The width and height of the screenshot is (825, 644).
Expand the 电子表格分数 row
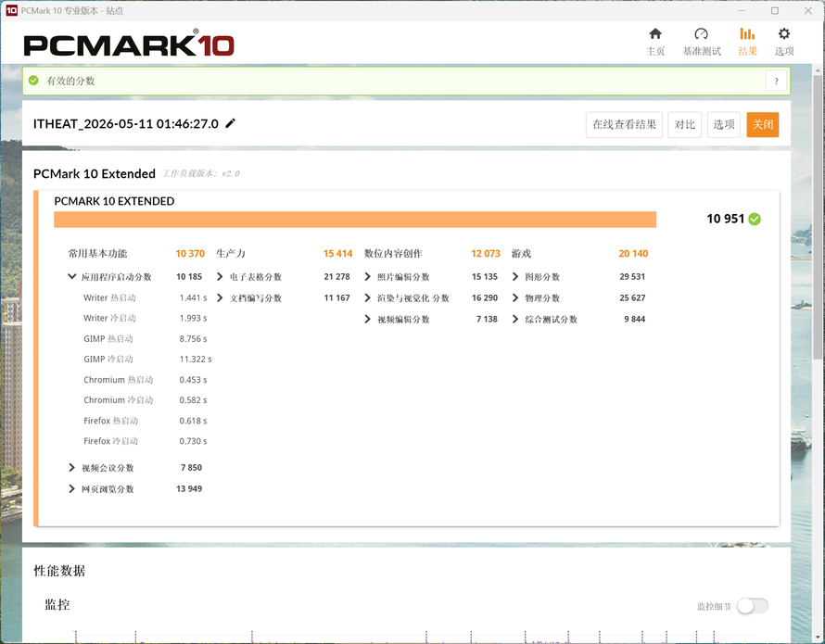(220, 276)
